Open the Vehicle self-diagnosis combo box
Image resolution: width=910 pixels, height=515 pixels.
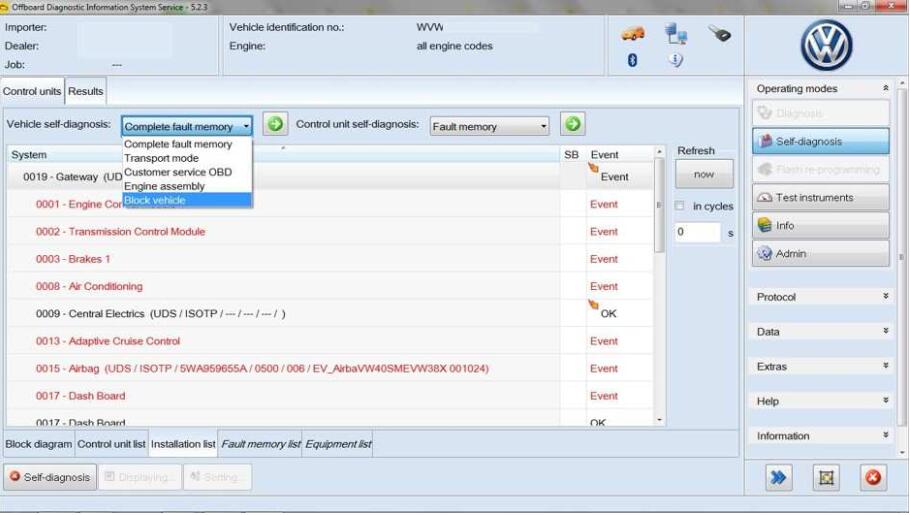coord(187,126)
